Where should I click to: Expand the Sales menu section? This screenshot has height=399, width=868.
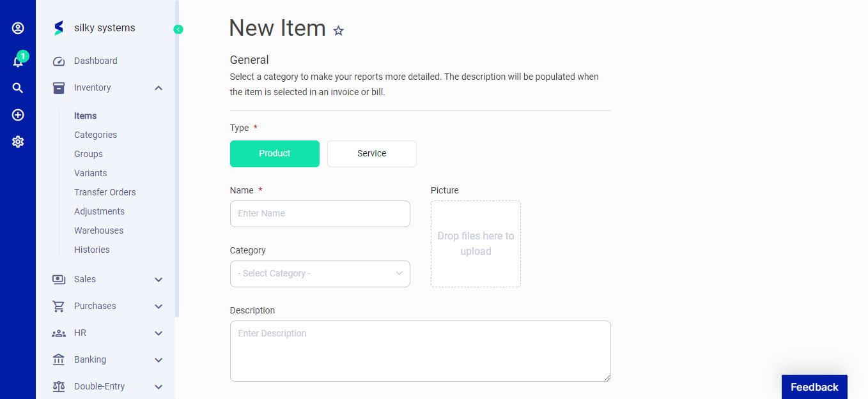point(159,280)
